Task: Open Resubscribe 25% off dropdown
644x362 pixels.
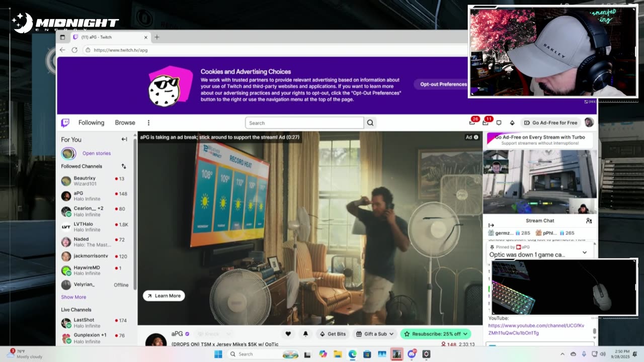Action: pos(436,334)
